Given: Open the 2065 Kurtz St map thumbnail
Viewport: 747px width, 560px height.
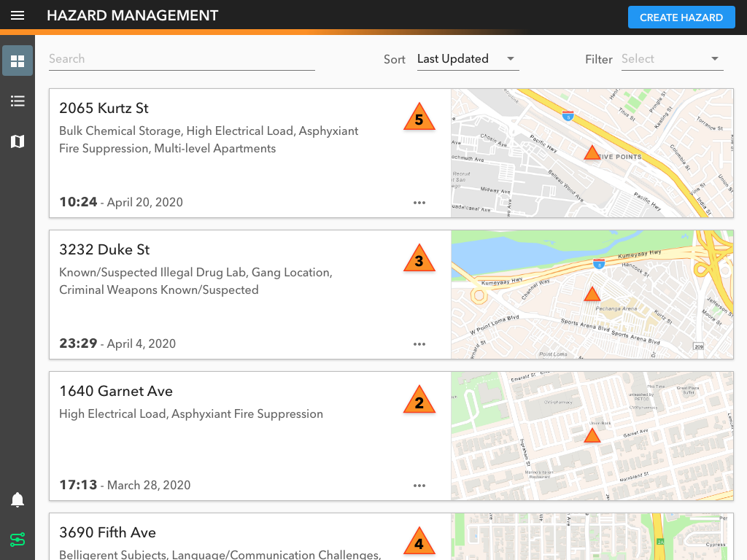Looking at the screenshot, I should [592, 153].
